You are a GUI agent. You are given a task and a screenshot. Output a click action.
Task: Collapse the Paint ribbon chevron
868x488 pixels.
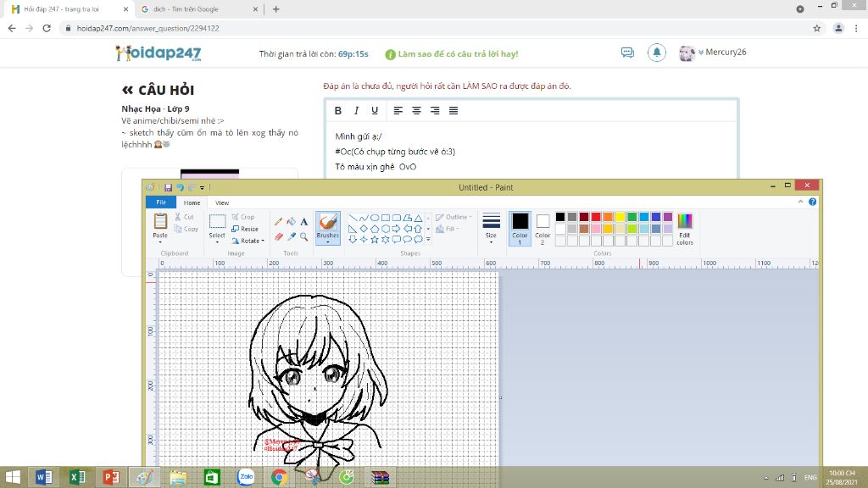point(800,202)
